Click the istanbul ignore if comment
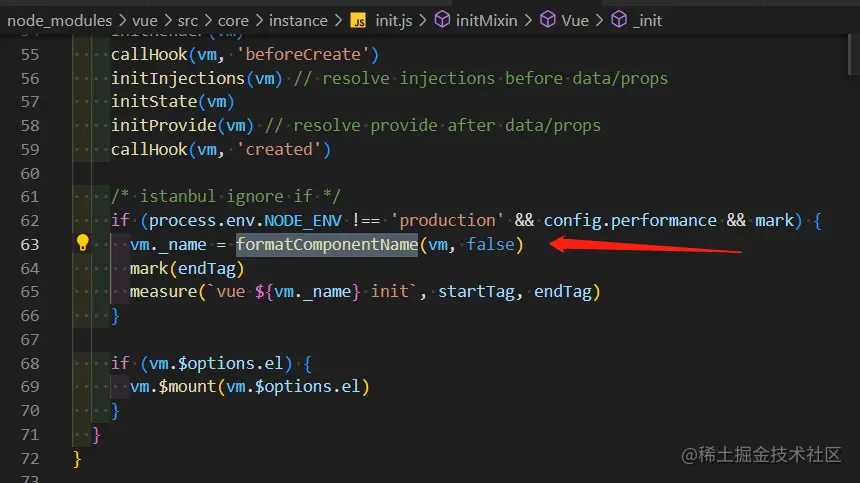 tap(225, 196)
